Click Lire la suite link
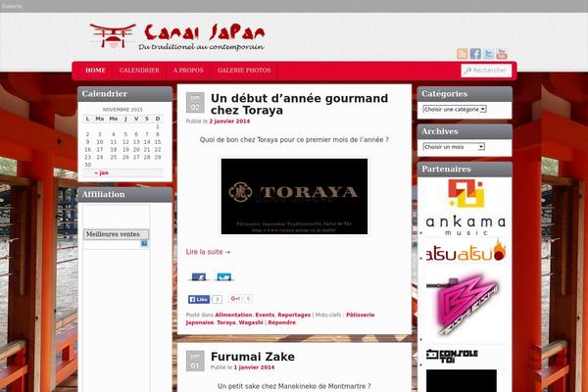This screenshot has width=588, height=392. (x=208, y=252)
